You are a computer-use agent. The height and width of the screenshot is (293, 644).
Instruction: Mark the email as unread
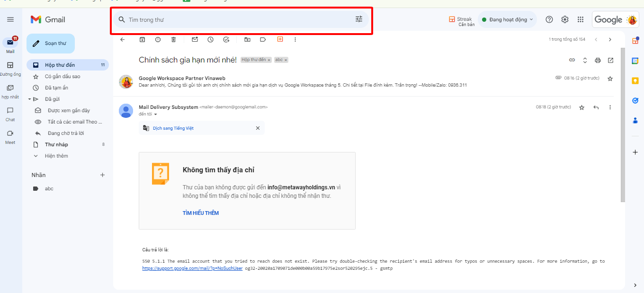[195, 40]
